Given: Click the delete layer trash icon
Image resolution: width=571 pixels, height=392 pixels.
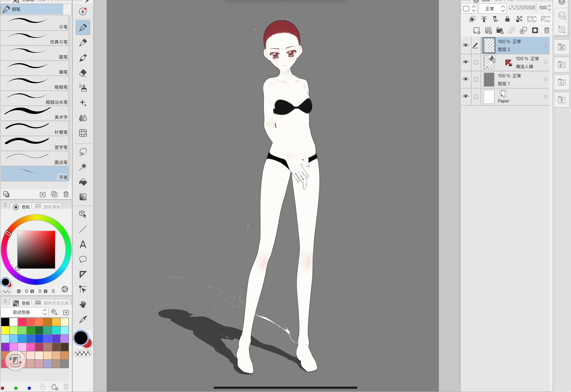Looking at the screenshot, I should point(546,31).
